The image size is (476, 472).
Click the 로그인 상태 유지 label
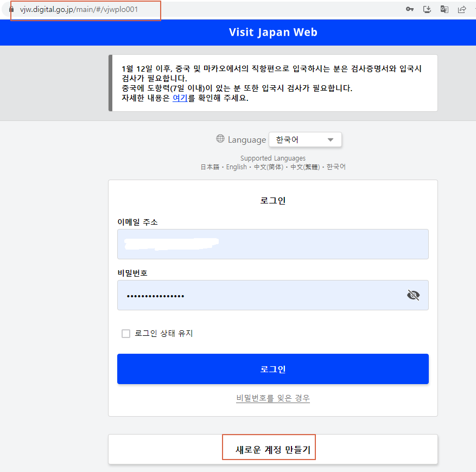[x=163, y=334]
